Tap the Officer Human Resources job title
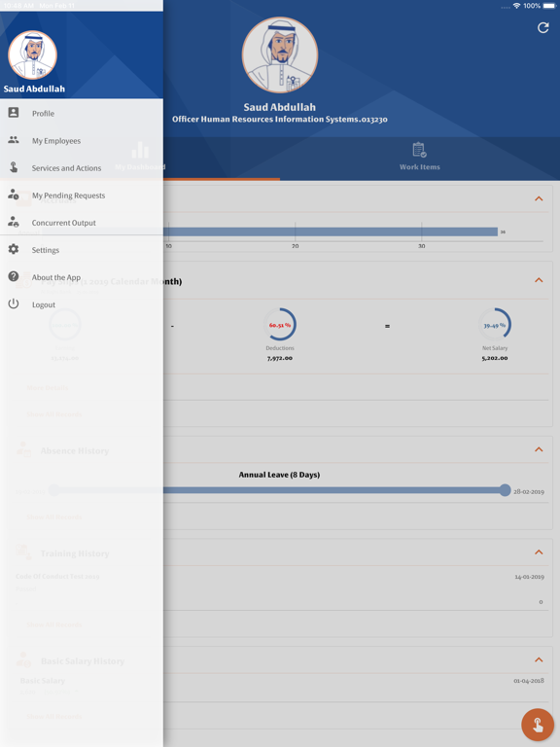 tap(280, 119)
